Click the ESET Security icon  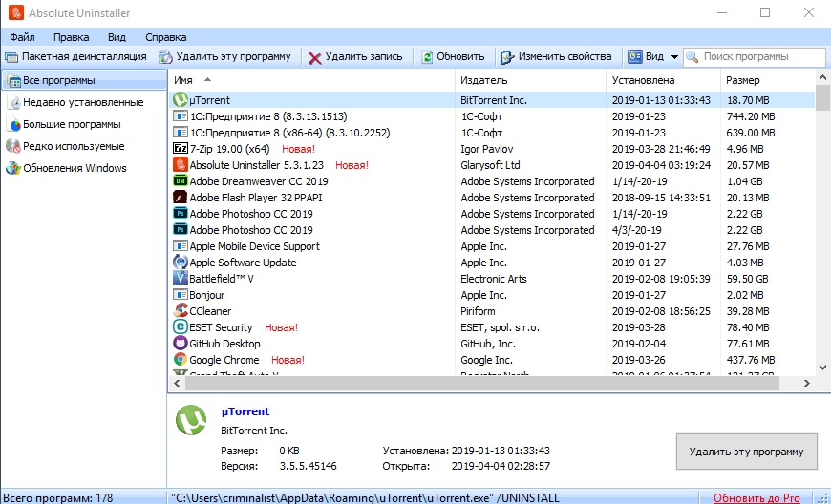pyautogui.click(x=181, y=327)
